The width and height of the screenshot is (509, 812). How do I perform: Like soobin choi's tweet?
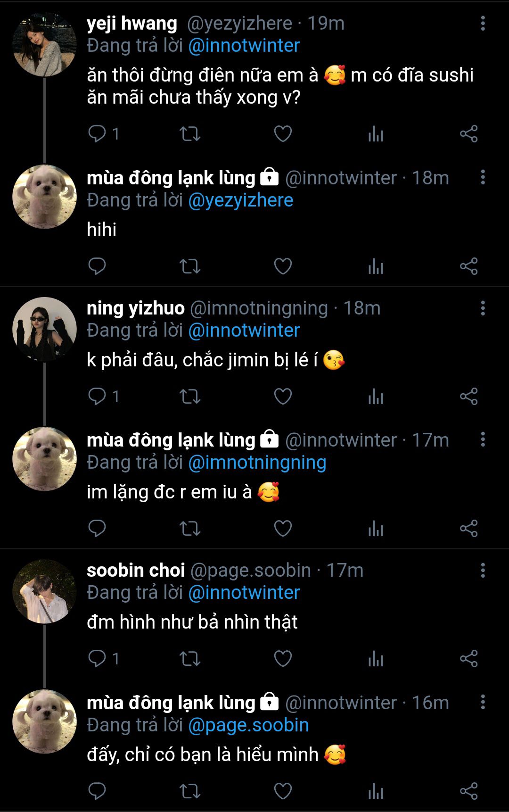pos(283,659)
